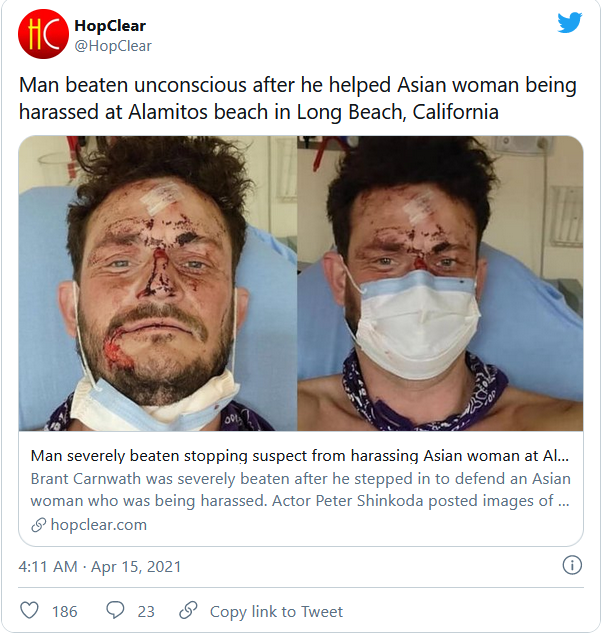
Task: Open the tweet info icon
Action: pos(572,566)
